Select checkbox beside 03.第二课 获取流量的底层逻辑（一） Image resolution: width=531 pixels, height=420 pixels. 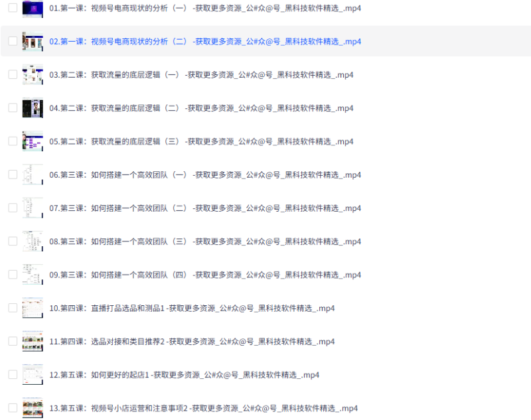(x=13, y=74)
